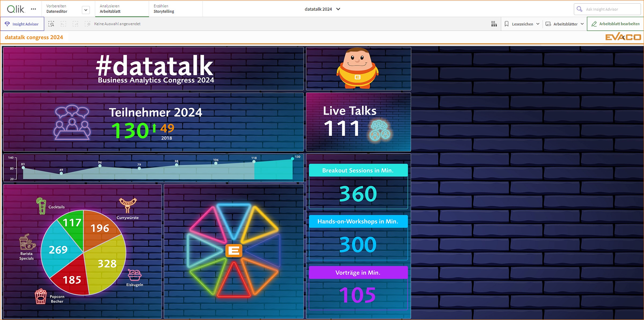Click Arbeitsblatt bearbeiten button
Screen dimensions: 644x320
coord(616,24)
